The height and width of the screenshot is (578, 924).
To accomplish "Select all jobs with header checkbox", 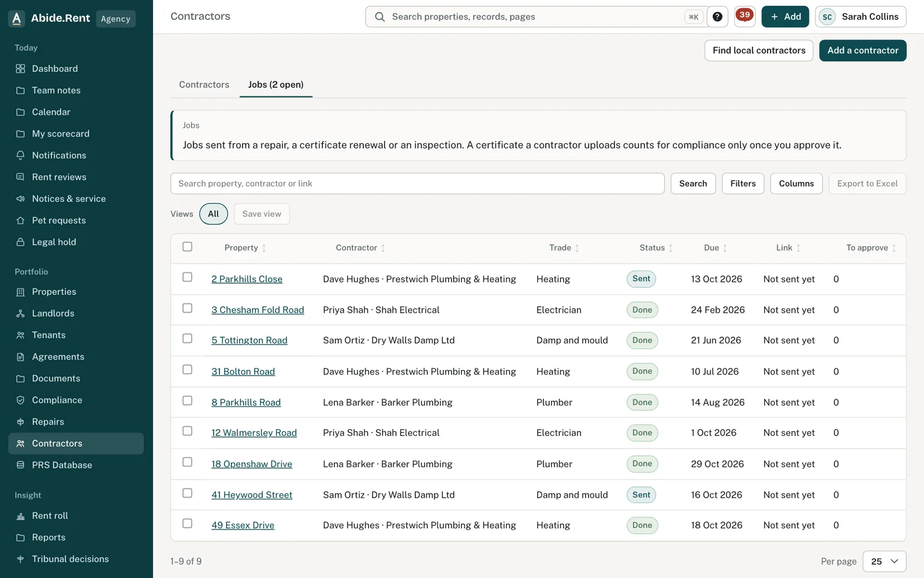I will (x=187, y=247).
